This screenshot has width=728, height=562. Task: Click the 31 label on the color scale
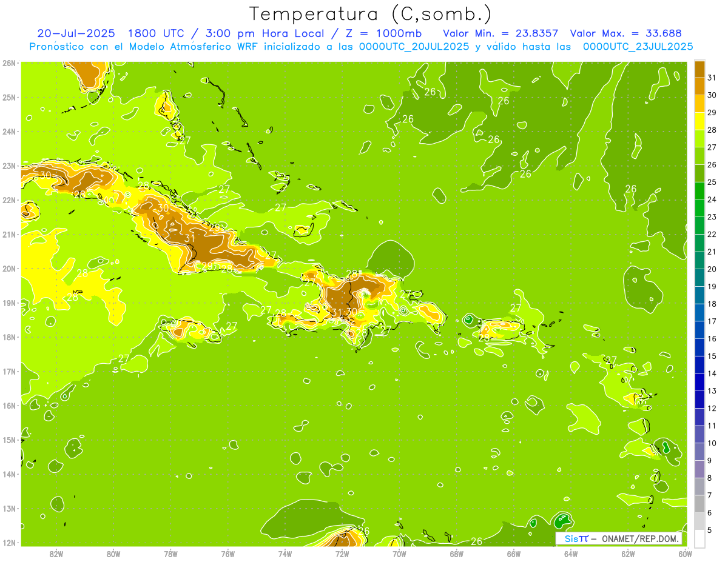coord(712,78)
